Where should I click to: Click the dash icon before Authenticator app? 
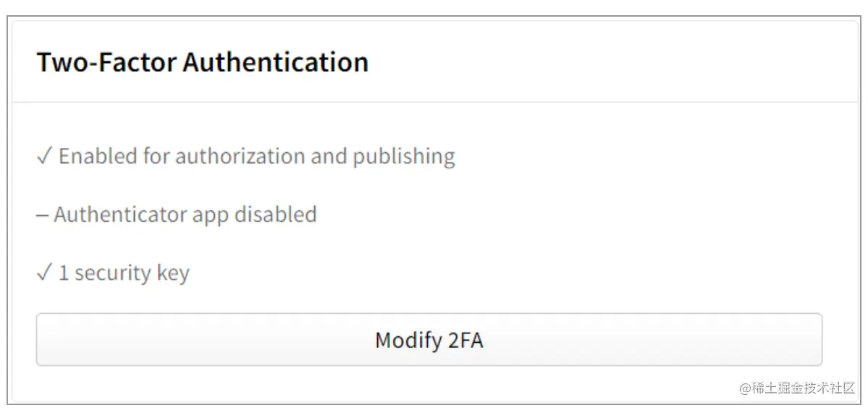(x=42, y=215)
